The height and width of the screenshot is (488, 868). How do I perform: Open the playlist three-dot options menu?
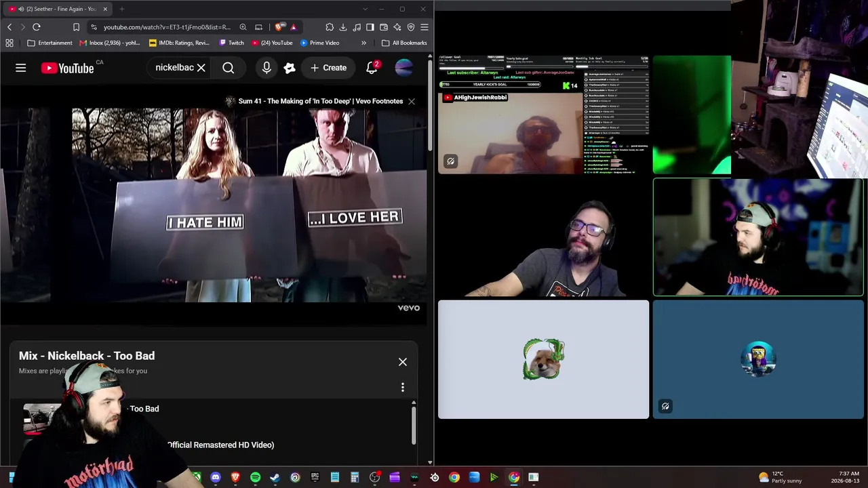(x=403, y=388)
